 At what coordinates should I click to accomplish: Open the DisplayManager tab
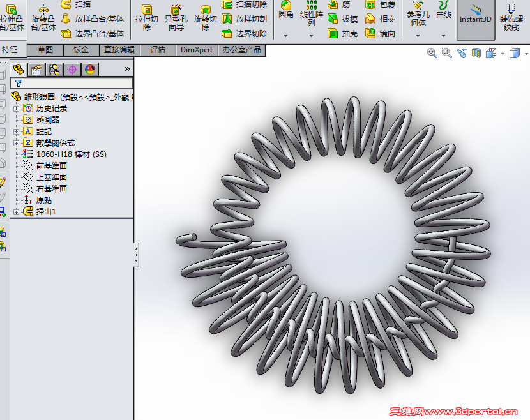pyautogui.click(x=90, y=70)
